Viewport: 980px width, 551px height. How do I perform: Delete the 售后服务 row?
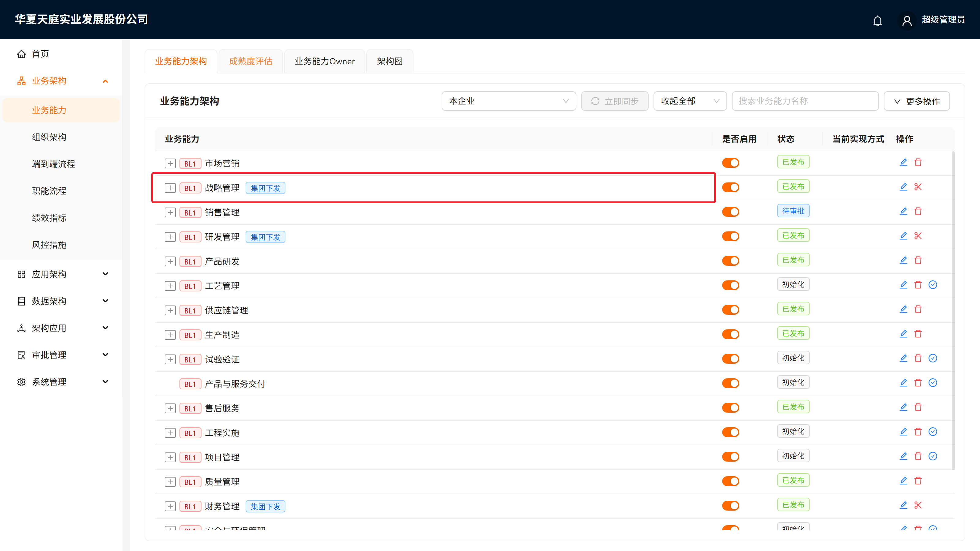[x=918, y=407]
